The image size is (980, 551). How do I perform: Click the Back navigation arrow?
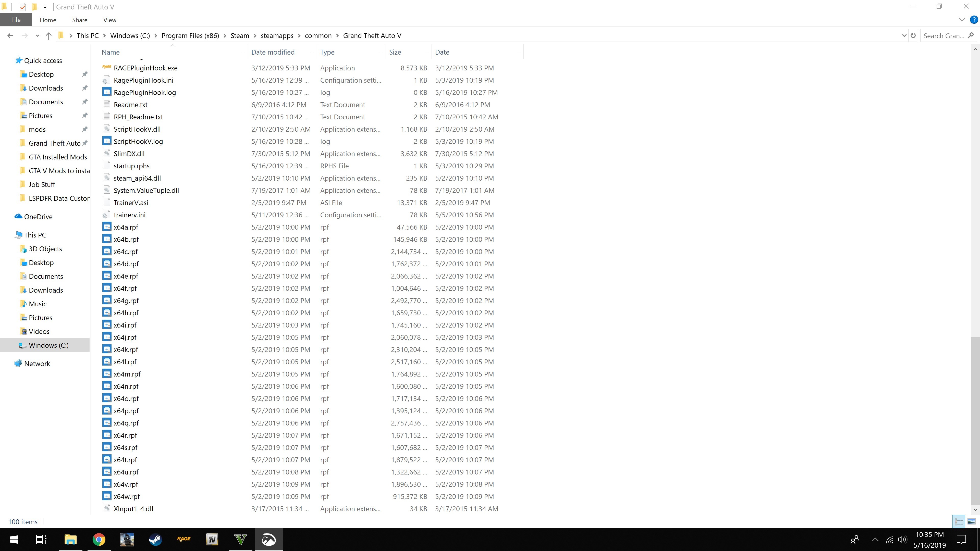10,36
